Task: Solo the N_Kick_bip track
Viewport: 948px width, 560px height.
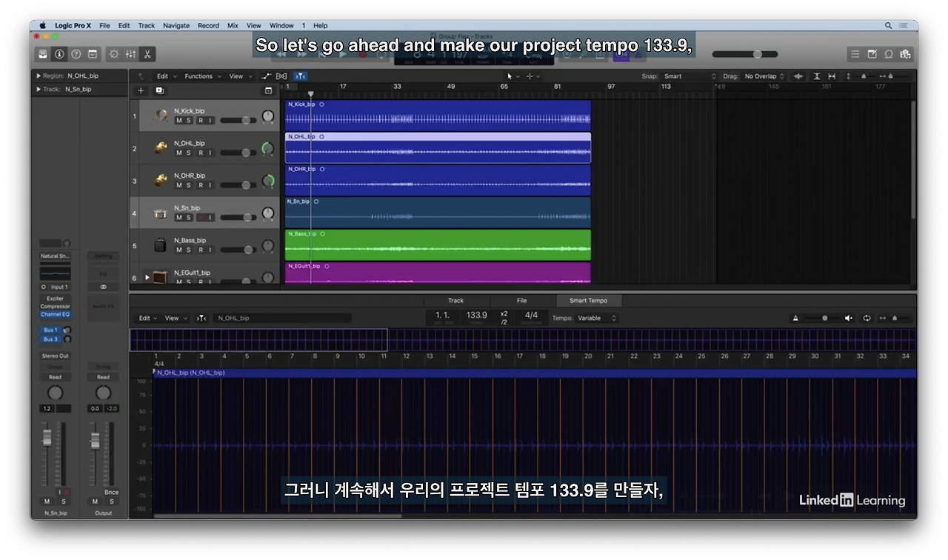Action: click(189, 120)
